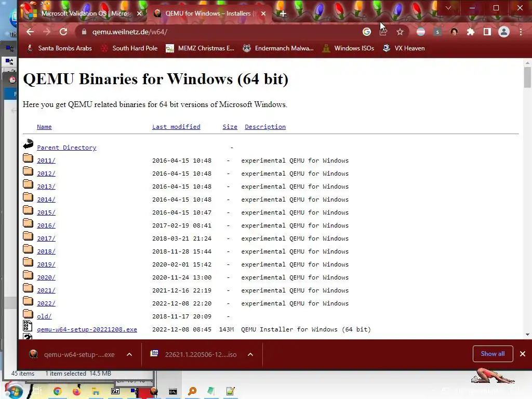532x399 pixels.
Task: Open the Endermanch Malware bookmark
Action: click(278, 48)
